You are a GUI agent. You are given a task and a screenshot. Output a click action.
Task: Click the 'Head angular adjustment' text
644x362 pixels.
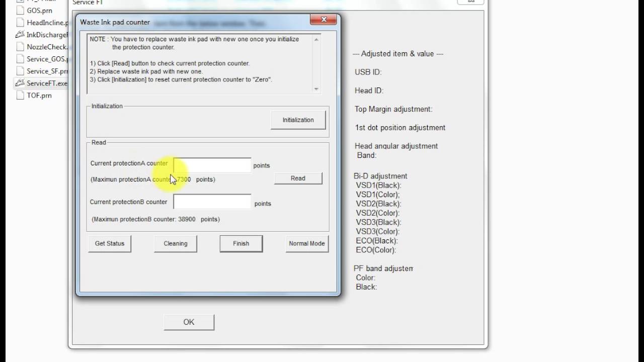click(x=396, y=146)
